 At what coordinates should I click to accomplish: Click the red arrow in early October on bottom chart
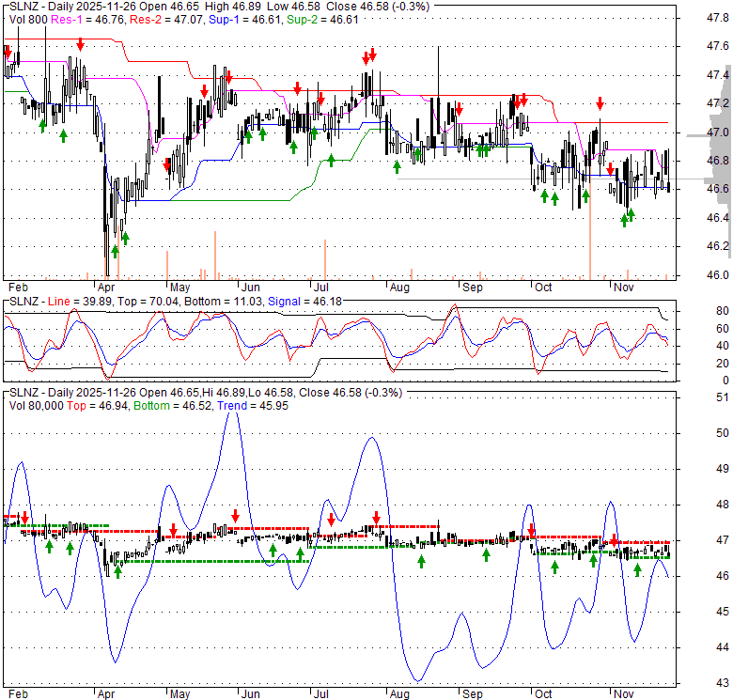tap(531, 531)
